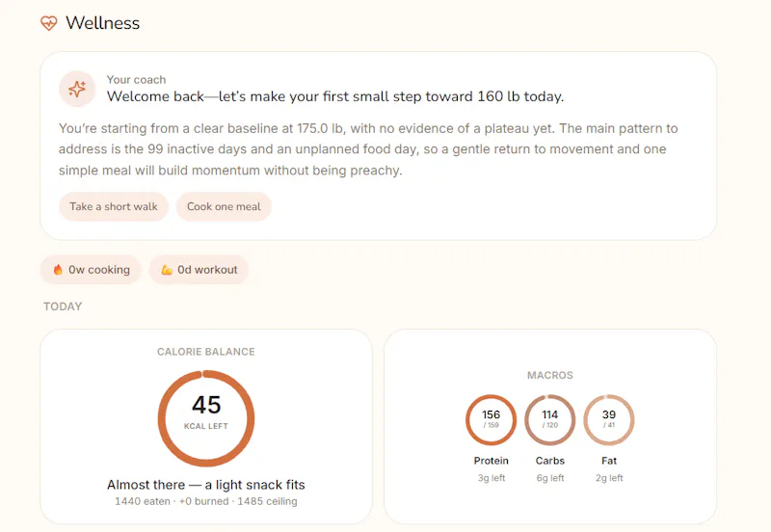771x532 pixels.
Task: Tap the Take a short walk chip
Action: click(x=114, y=206)
